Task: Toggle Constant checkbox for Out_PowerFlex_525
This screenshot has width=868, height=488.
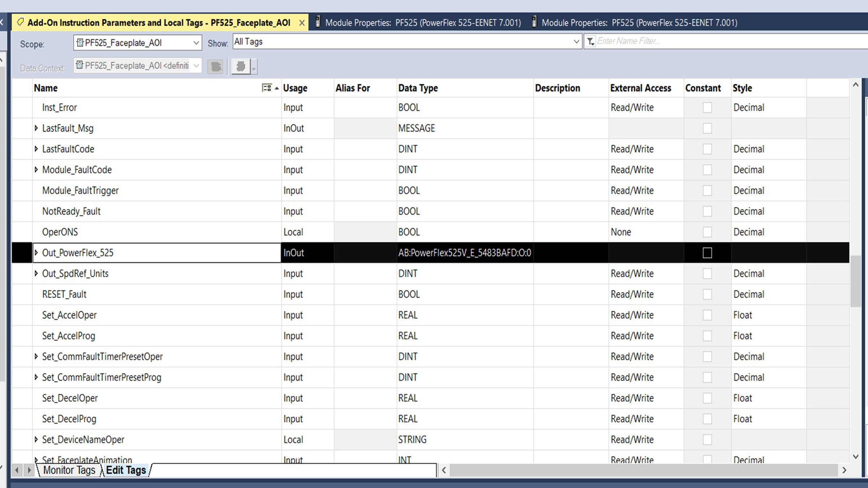Action: [x=707, y=253]
